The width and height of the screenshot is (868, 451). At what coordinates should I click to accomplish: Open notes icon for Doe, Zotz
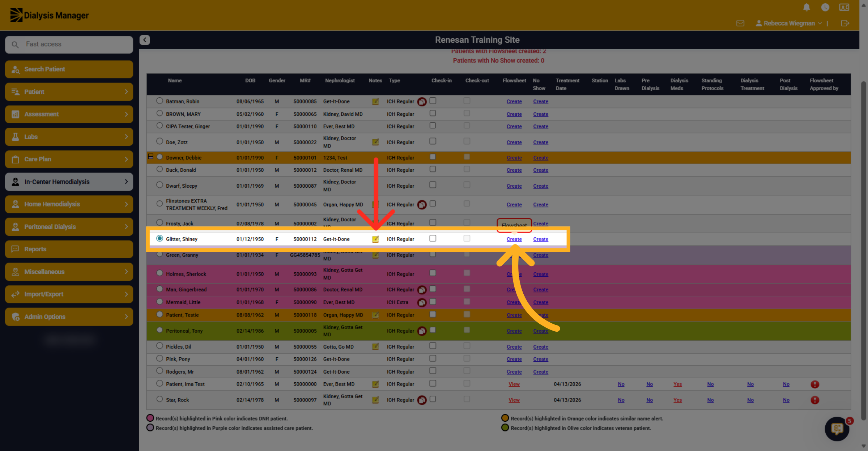[375, 142]
